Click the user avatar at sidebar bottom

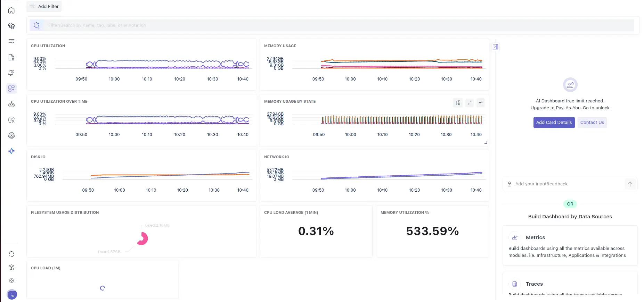click(12, 294)
